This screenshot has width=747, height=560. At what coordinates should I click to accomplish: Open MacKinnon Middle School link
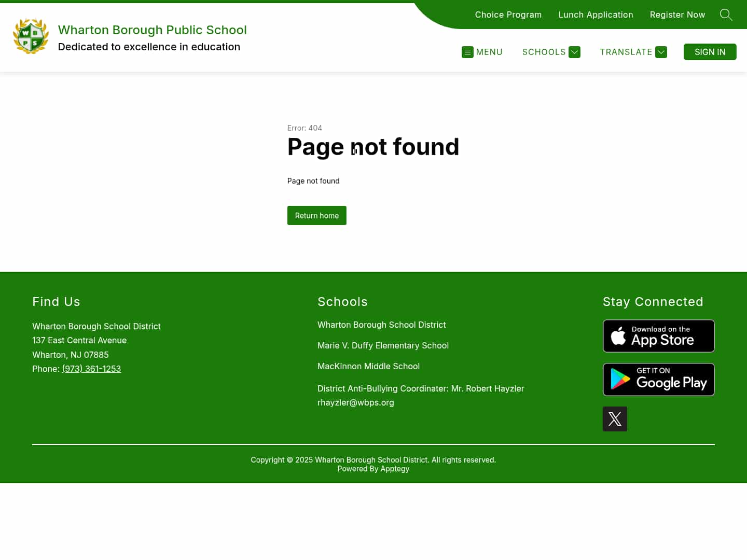368,366
